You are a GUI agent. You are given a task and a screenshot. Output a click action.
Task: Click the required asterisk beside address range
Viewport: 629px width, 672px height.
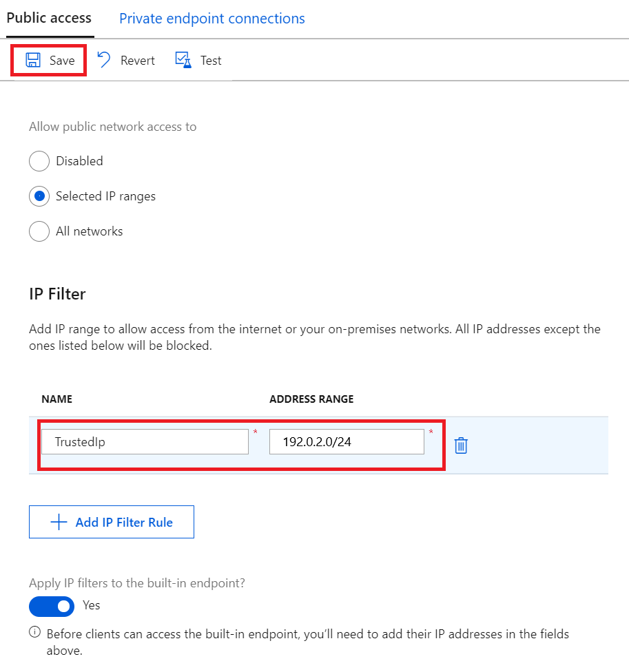point(431,432)
